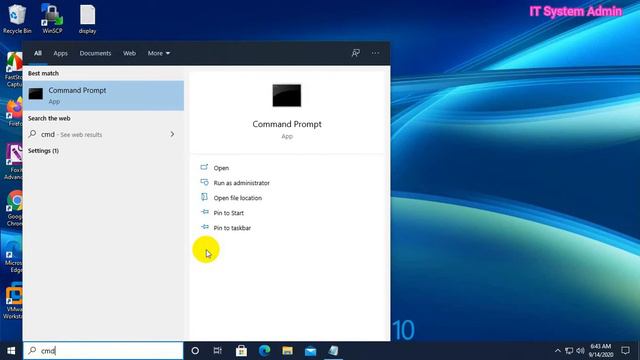Switch to the All search tab

pyautogui.click(x=38, y=53)
